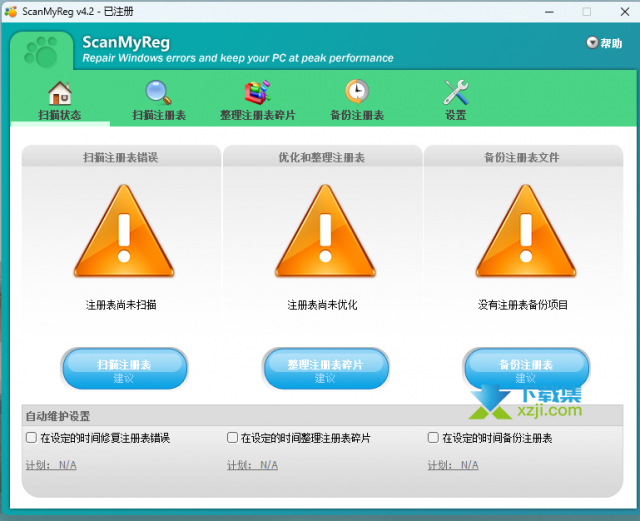Switch to 扫描注册表 tab label
640x521 pixels.
[159, 115]
